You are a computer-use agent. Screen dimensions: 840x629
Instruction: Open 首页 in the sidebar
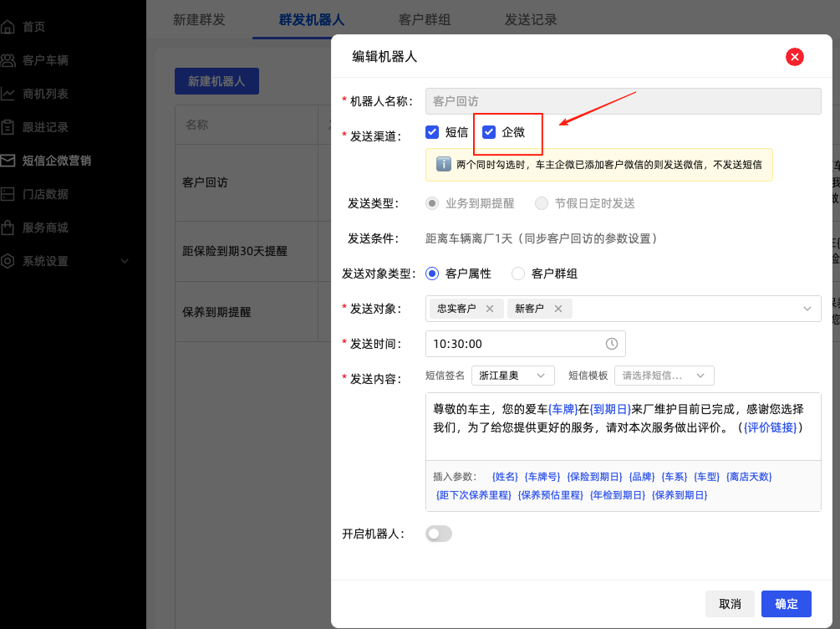point(33,26)
